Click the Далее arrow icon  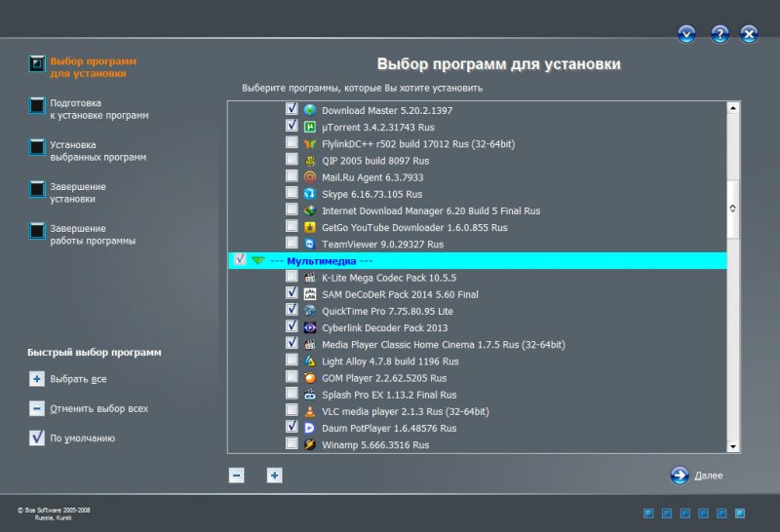point(680,475)
